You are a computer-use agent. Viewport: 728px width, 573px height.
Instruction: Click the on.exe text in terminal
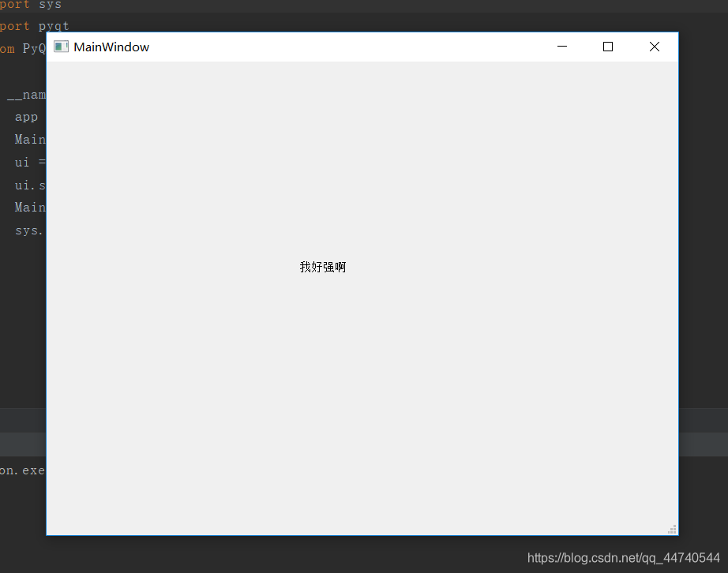(22, 470)
